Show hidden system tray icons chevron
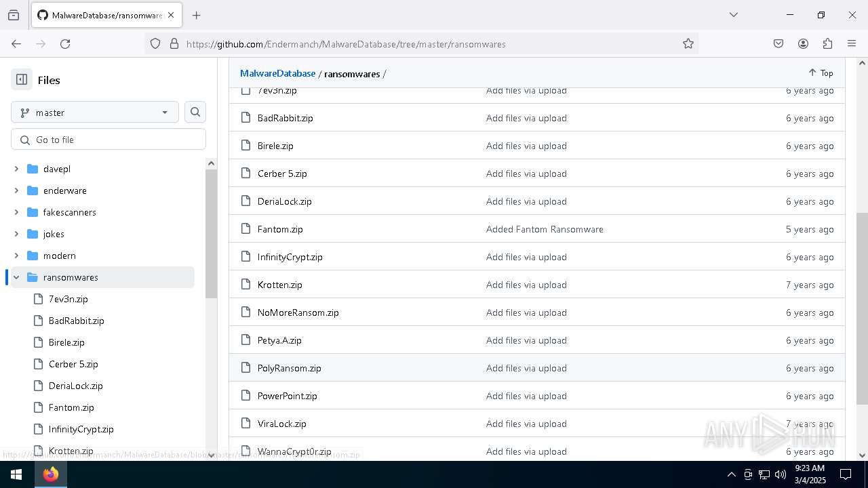Viewport: 868px width, 488px height. coord(731,474)
